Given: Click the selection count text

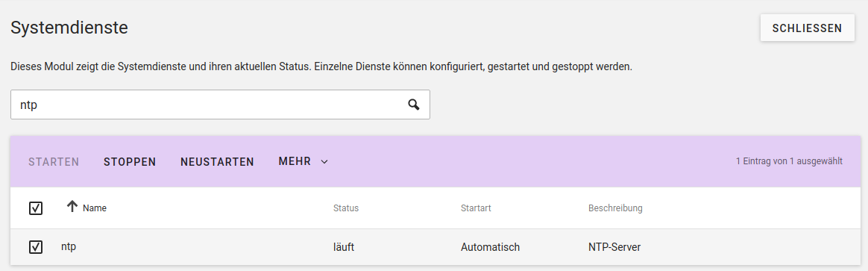Looking at the screenshot, I should [790, 162].
